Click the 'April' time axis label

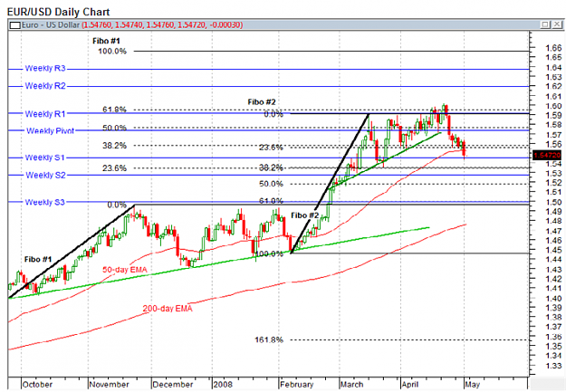410,385
